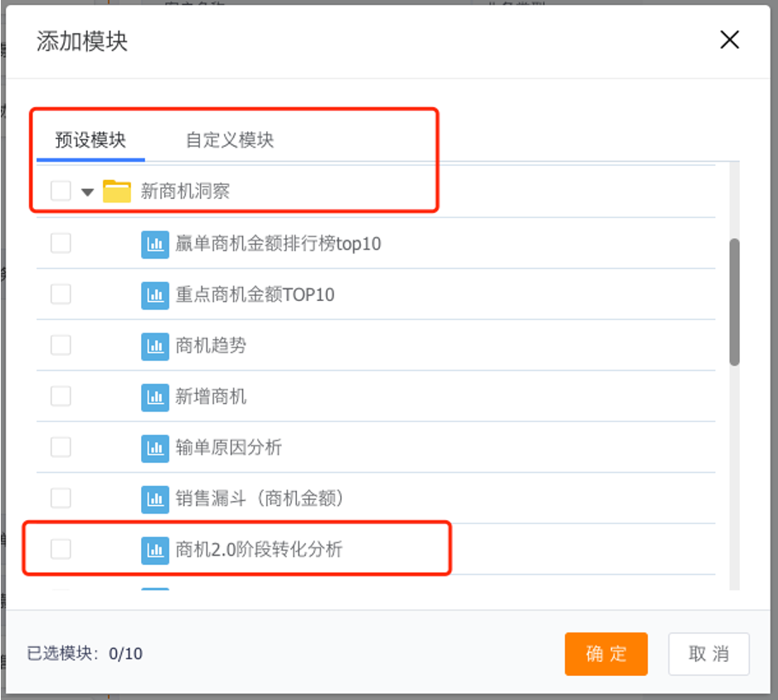The height and width of the screenshot is (700, 778).
Task: Click the yellow 新商机洞察 folder icon
Action: (117, 192)
